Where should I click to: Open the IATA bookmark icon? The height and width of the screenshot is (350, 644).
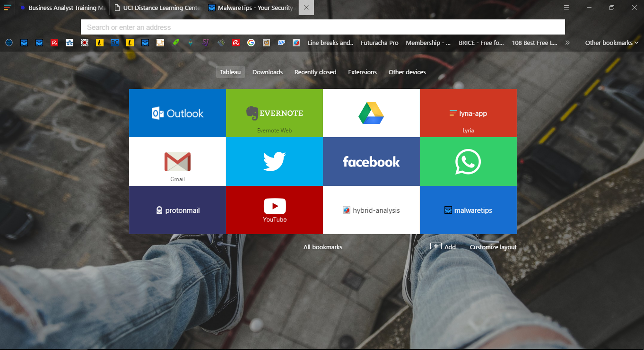[x=70, y=43]
